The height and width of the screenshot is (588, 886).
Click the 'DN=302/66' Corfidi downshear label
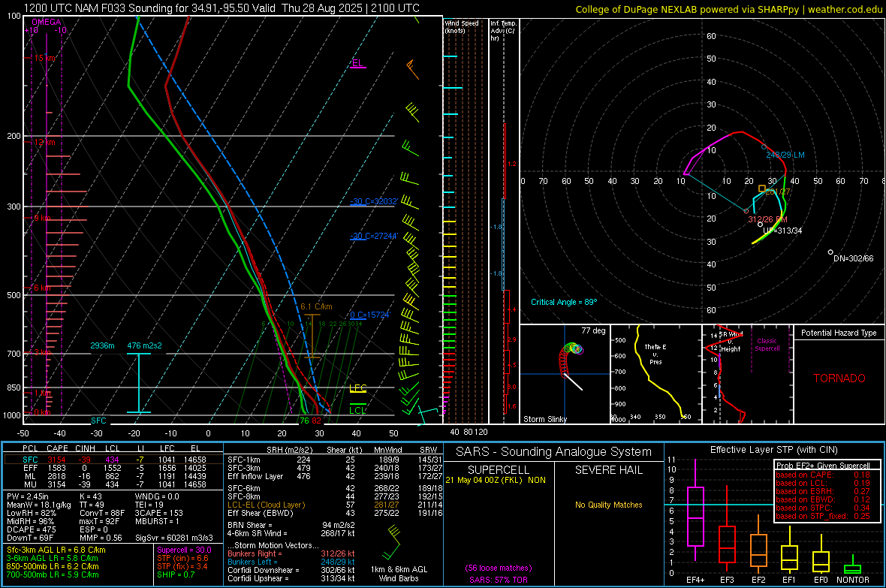click(853, 258)
